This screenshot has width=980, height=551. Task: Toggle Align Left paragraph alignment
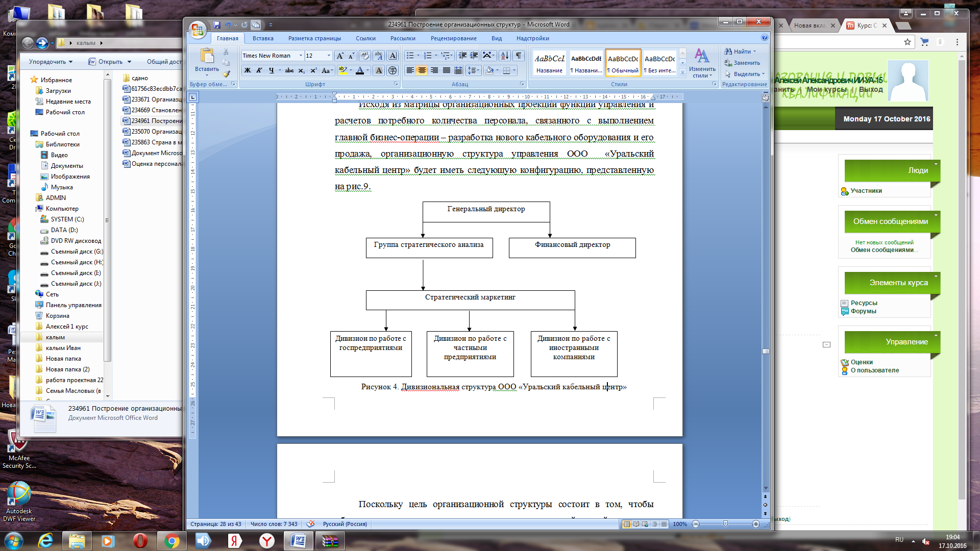410,70
